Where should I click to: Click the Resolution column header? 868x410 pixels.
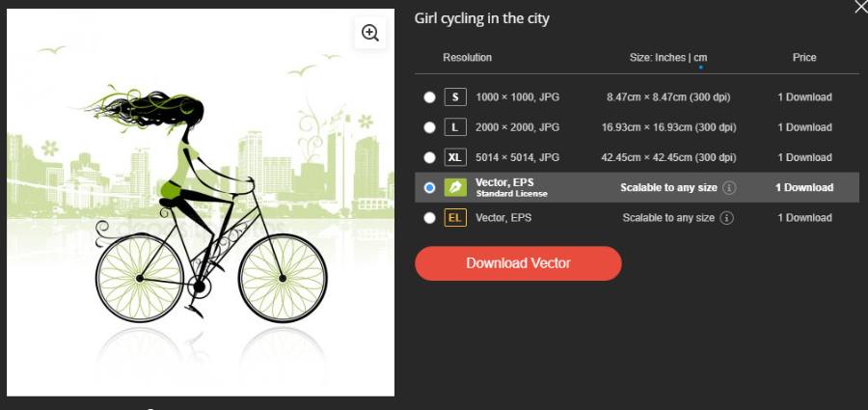pos(467,58)
